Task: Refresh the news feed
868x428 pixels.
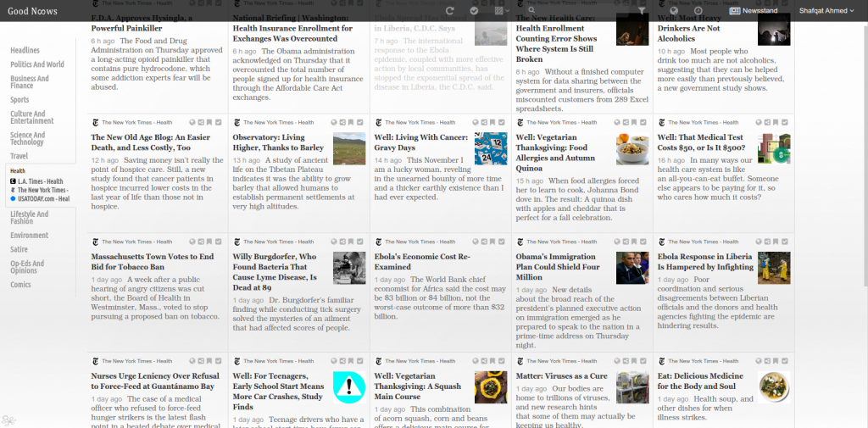Action: point(450,10)
